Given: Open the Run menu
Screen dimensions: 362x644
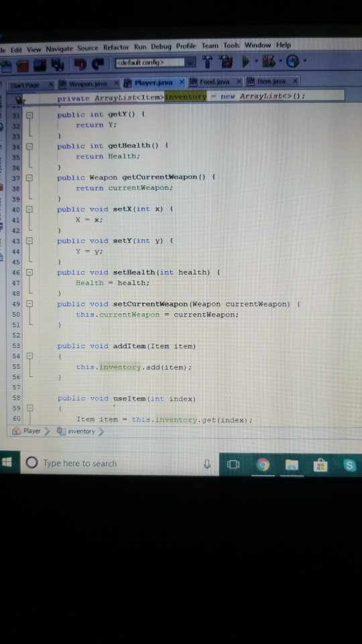Looking at the screenshot, I should pos(140,47).
